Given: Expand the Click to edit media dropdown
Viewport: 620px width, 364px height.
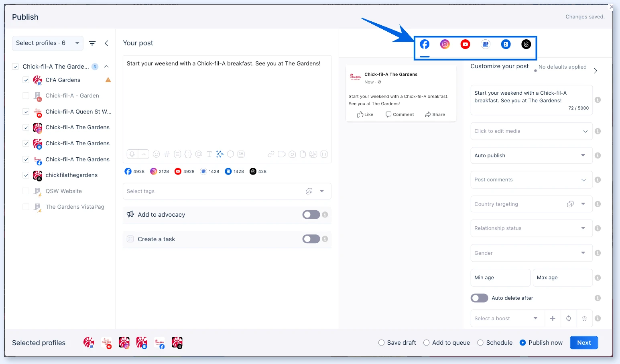Looking at the screenshot, I should [x=531, y=131].
